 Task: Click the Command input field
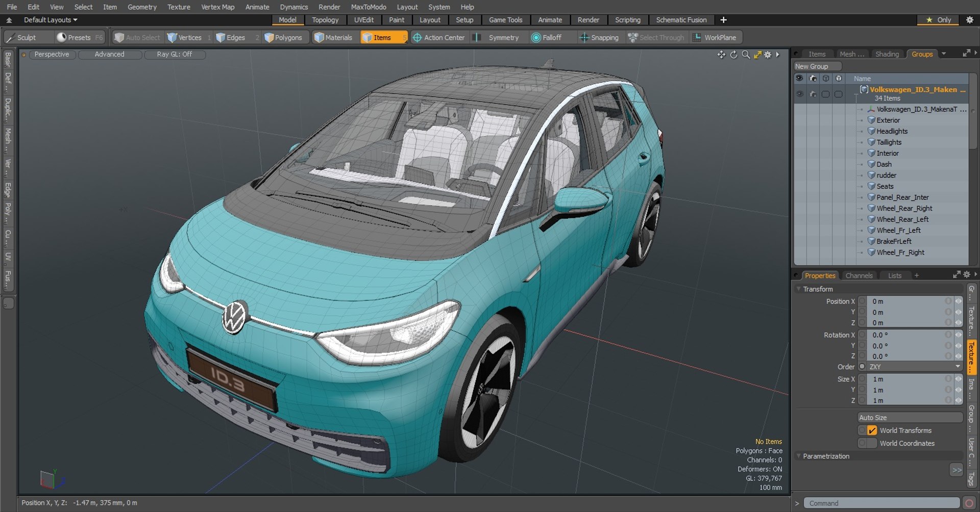881,503
